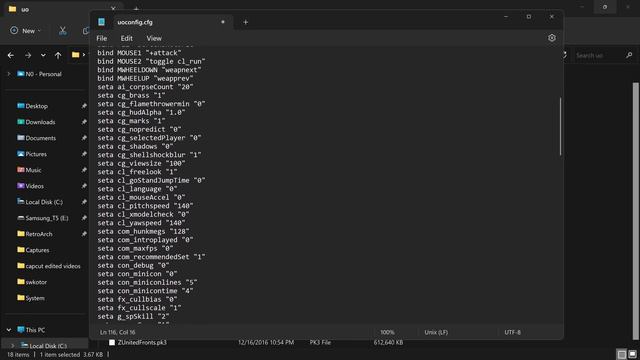The height and width of the screenshot is (360, 640).
Task: Open Music in the navigation pane
Action: coord(33,170)
